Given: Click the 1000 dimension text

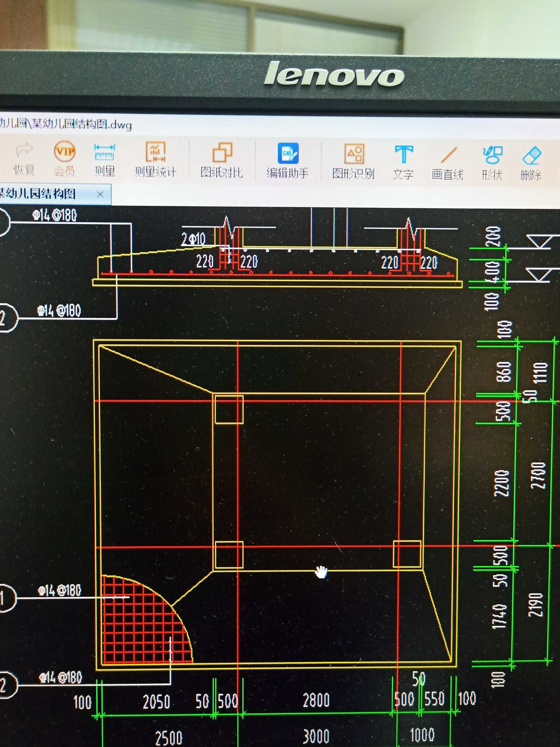Looking at the screenshot, I should (422, 734).
